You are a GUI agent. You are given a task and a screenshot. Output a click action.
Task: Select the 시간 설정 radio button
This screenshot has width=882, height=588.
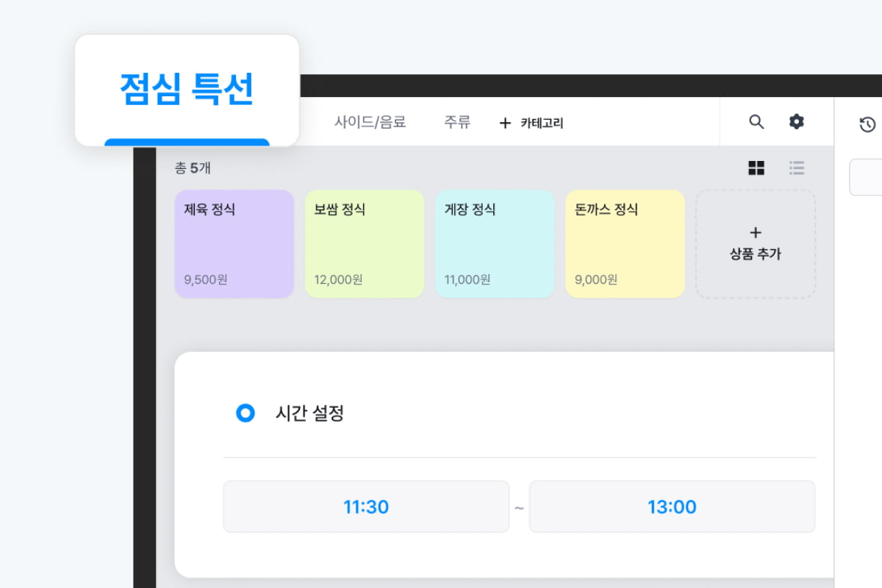(x=245, y=413)
